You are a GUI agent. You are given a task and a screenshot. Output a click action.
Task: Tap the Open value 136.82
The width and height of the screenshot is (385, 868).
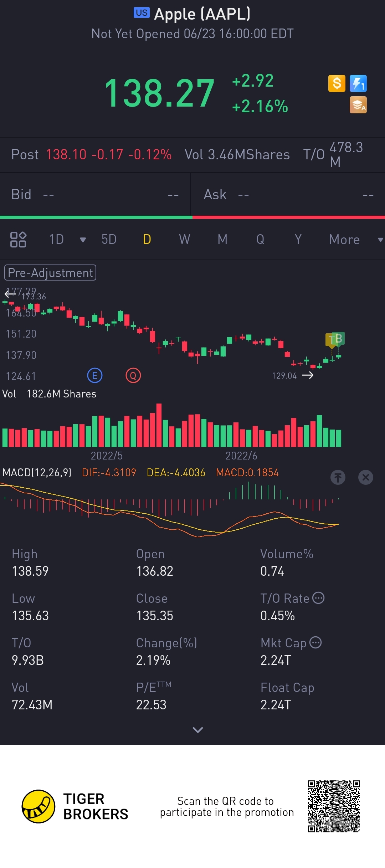coord(155,571)
